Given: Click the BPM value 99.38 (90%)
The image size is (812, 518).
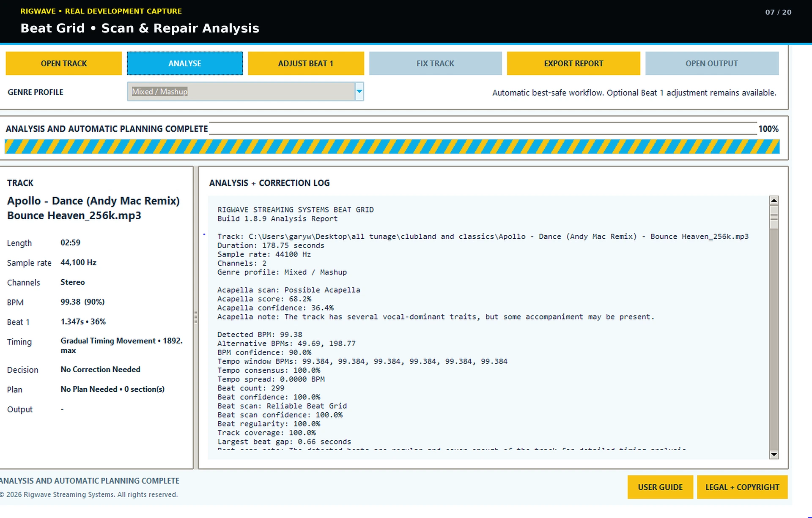Looking at the screenshot, I should coord(82,302).
